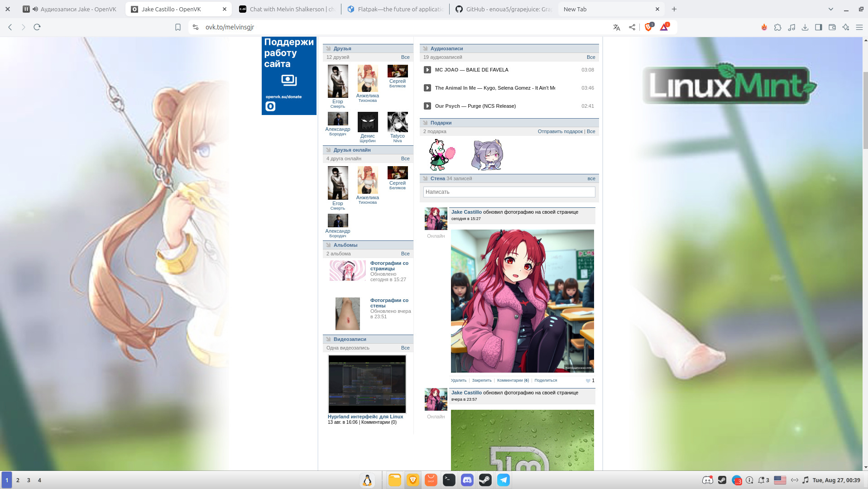The height and width of the screenshot is (489, 868).
Task: Open the downloads icon in browser toolbar
Action: 805,27
